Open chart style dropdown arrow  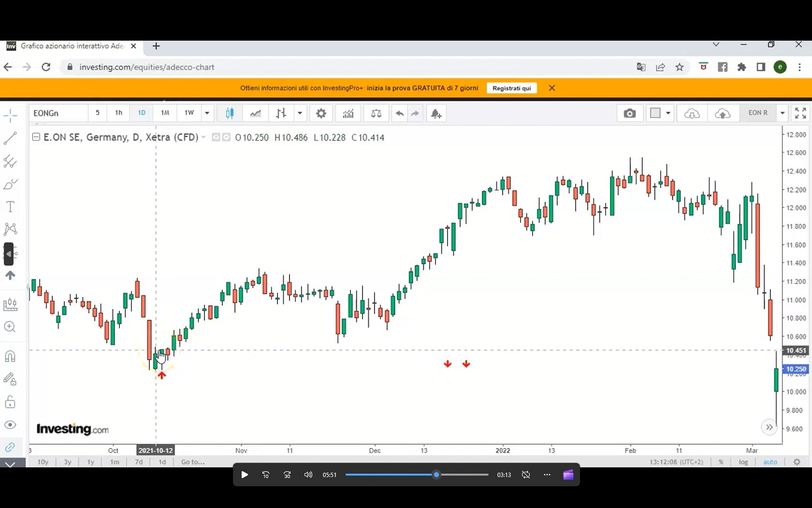(x=300, y=113)
